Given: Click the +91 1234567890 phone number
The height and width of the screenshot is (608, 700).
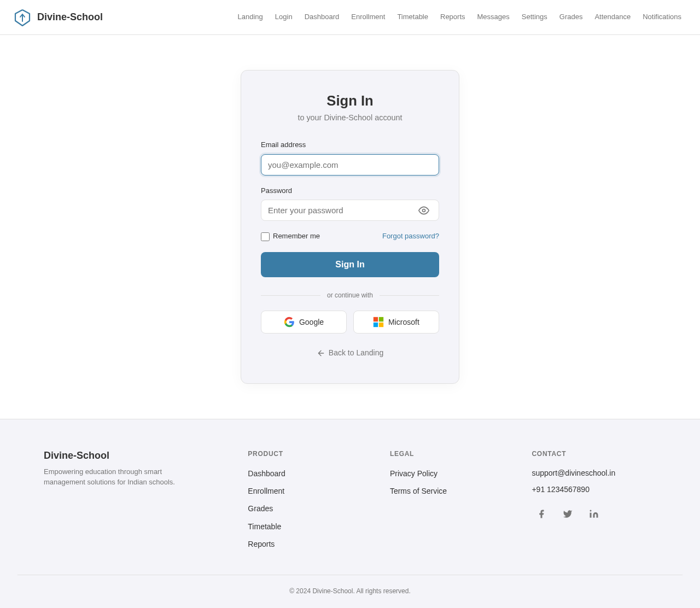Looking at the screenshot, I should click(x=561, y=489).
